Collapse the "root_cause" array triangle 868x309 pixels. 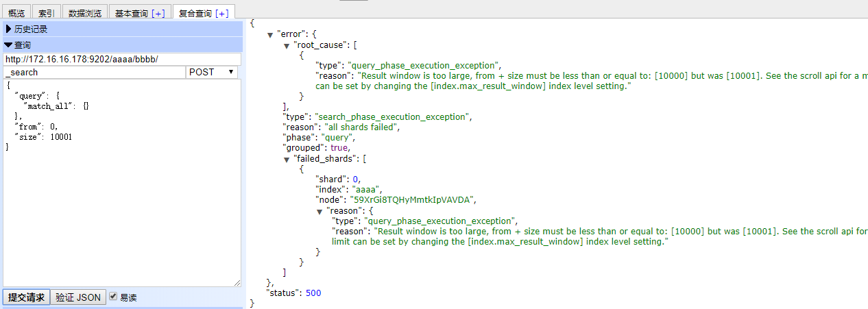click(x=287, y=45)
